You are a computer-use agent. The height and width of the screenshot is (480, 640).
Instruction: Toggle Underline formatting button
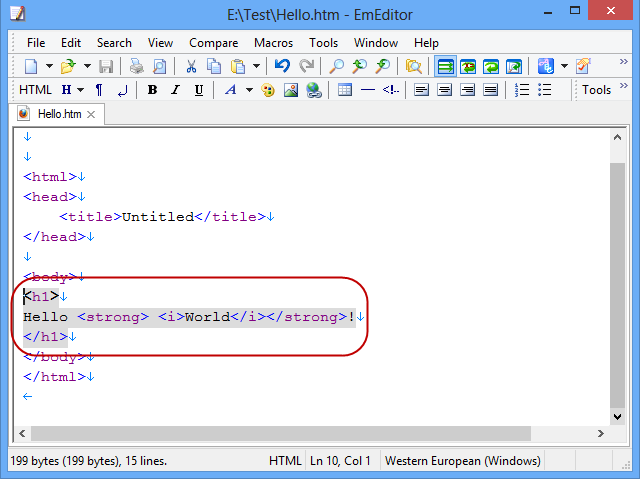pos(199,90)
